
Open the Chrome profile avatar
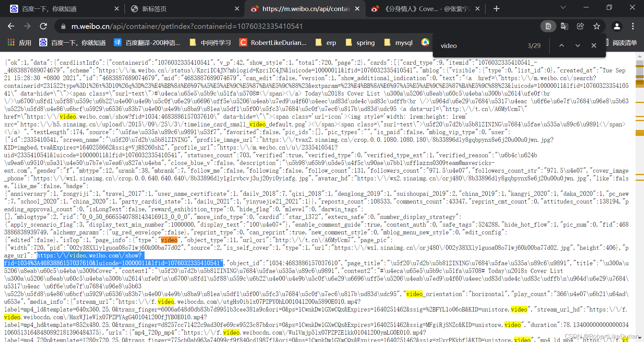pyautogui.click(x=617, y=26)
